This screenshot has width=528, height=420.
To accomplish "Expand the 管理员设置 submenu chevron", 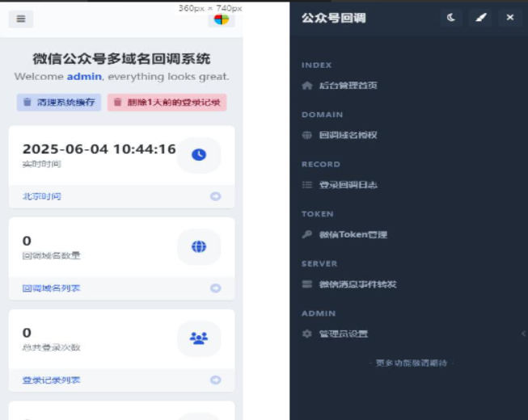I will coord(523,334).
